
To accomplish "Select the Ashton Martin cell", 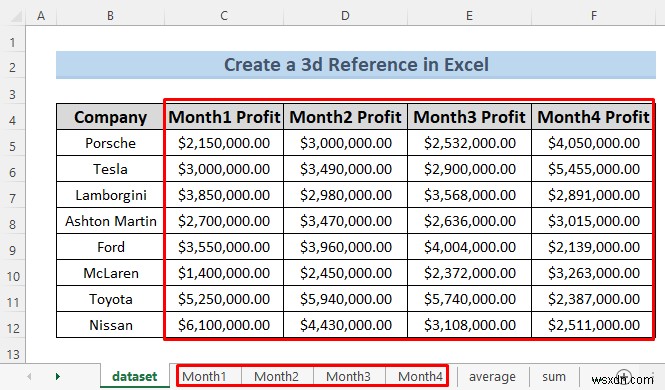I will pos(110,221).
